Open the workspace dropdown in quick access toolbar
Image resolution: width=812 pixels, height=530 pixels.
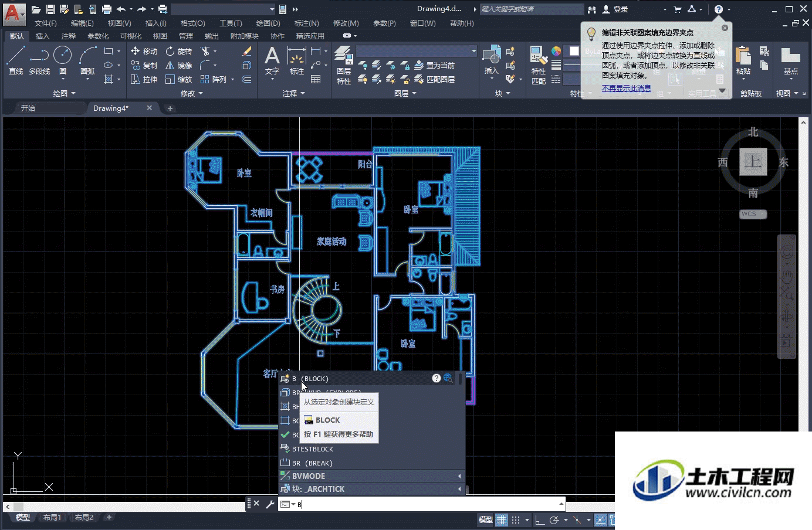223,9
